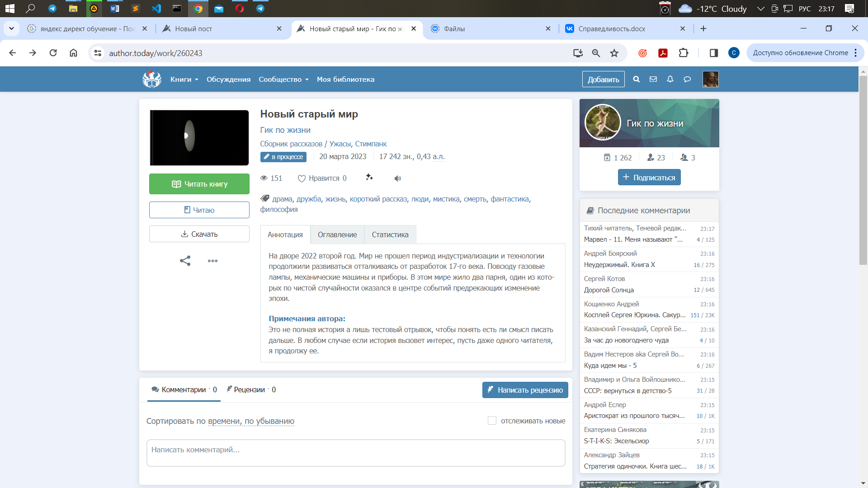868x488 pixels.
Task: Expand the Книги dropdown menu
Action: coord(184,80)
